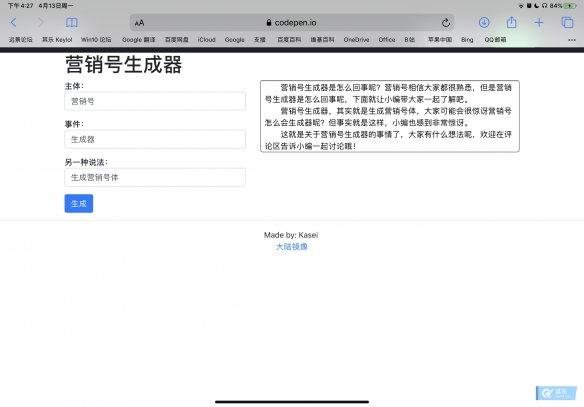Viewport: 584px width, 407px height.
Task: Click the codepen.io address bar
Action: pyautogui.click(x=292, y=23)
